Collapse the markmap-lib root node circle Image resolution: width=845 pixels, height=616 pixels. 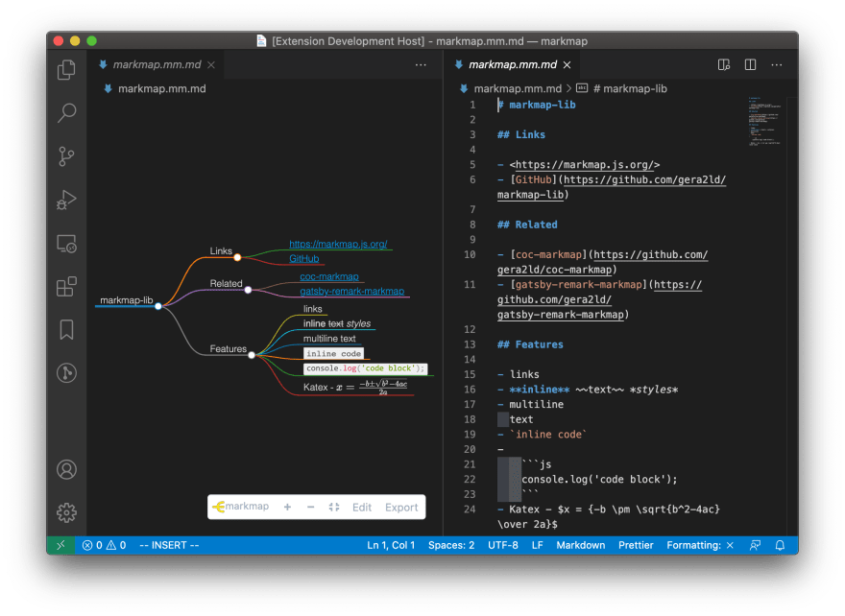(x=157, y=306)
